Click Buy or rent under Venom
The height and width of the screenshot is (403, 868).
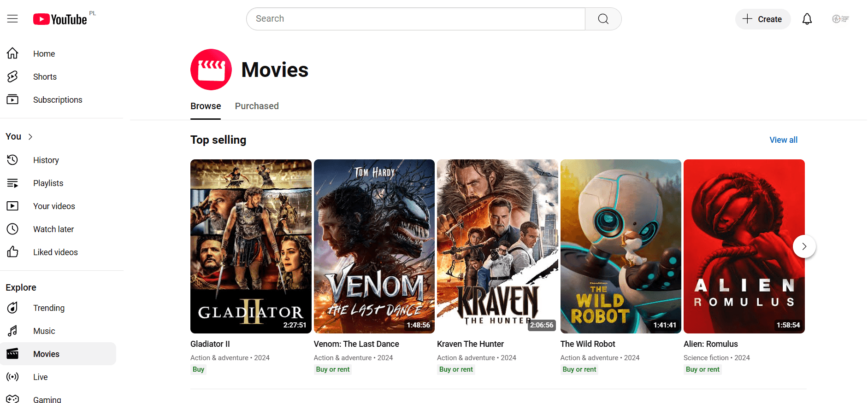(333, 369)
